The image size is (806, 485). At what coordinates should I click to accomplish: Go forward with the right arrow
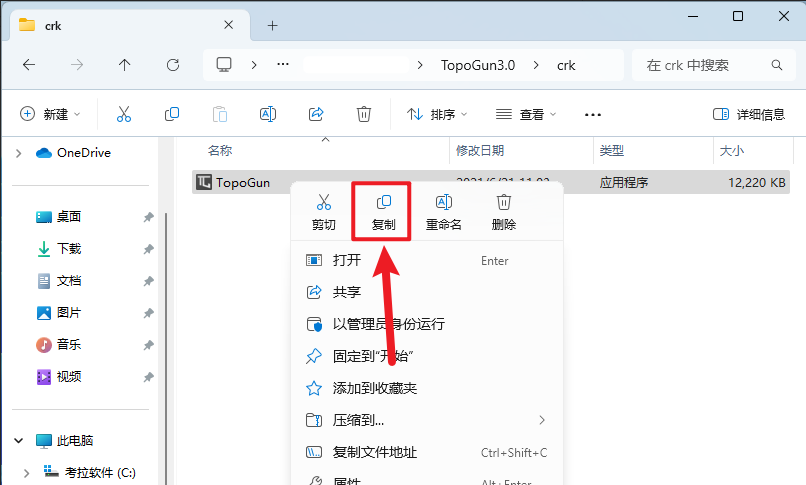77,65
